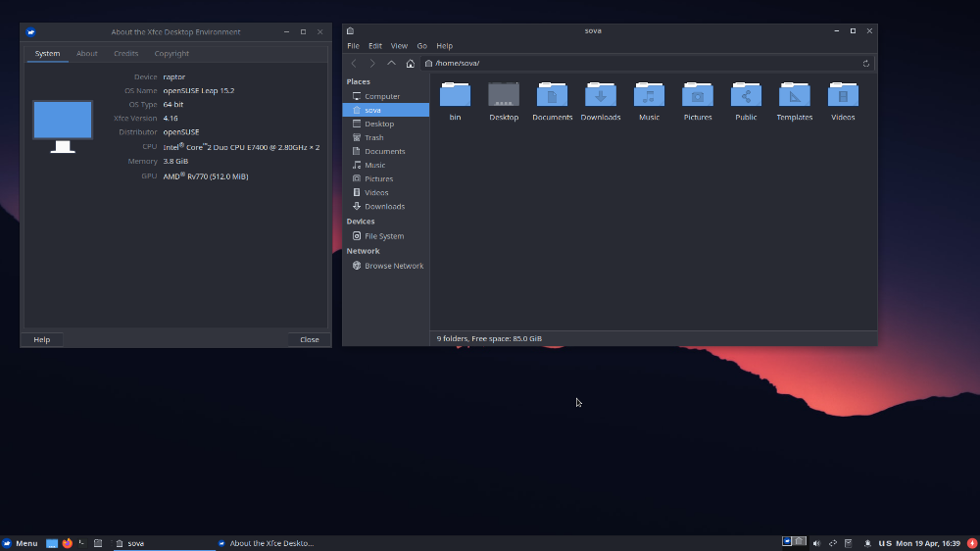Switch to sova window in taskbar
The image size is (980, 551).
pyautogui.click(x=163, y=543)
